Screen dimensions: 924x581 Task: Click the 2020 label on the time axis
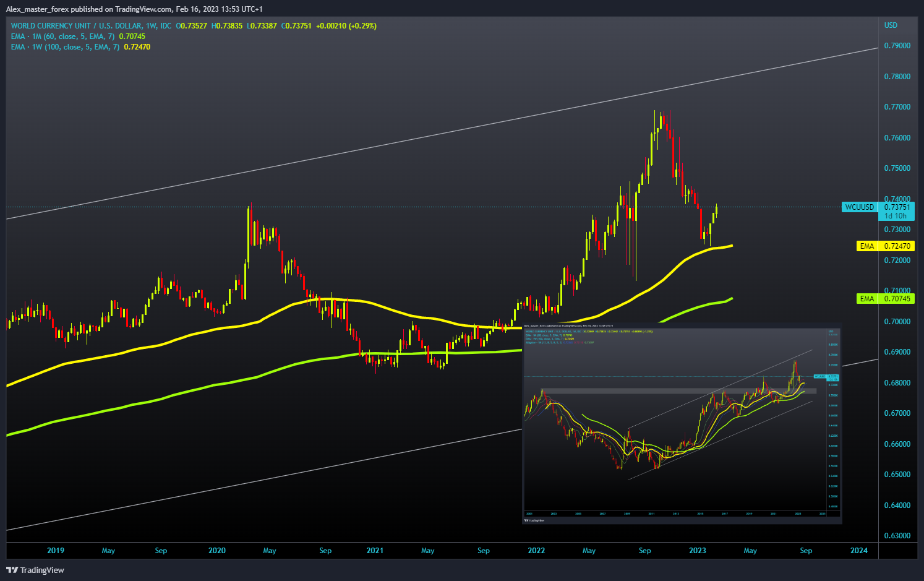[217, 551]
